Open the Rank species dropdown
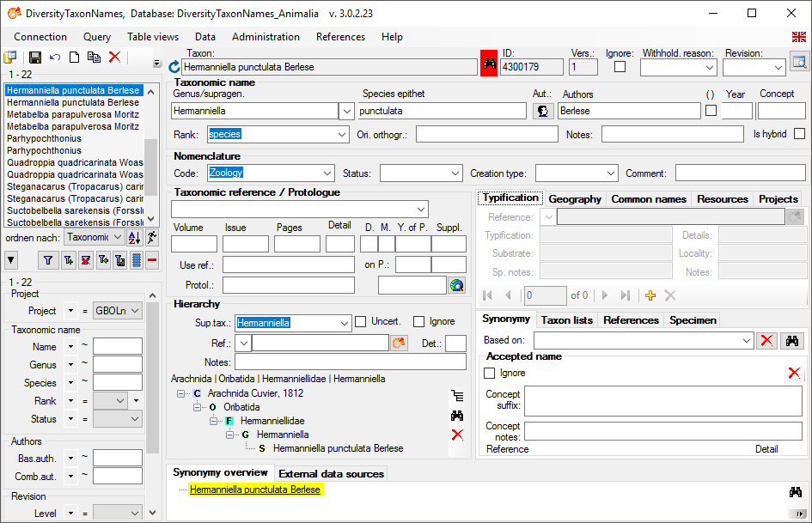 coord(342,134)
